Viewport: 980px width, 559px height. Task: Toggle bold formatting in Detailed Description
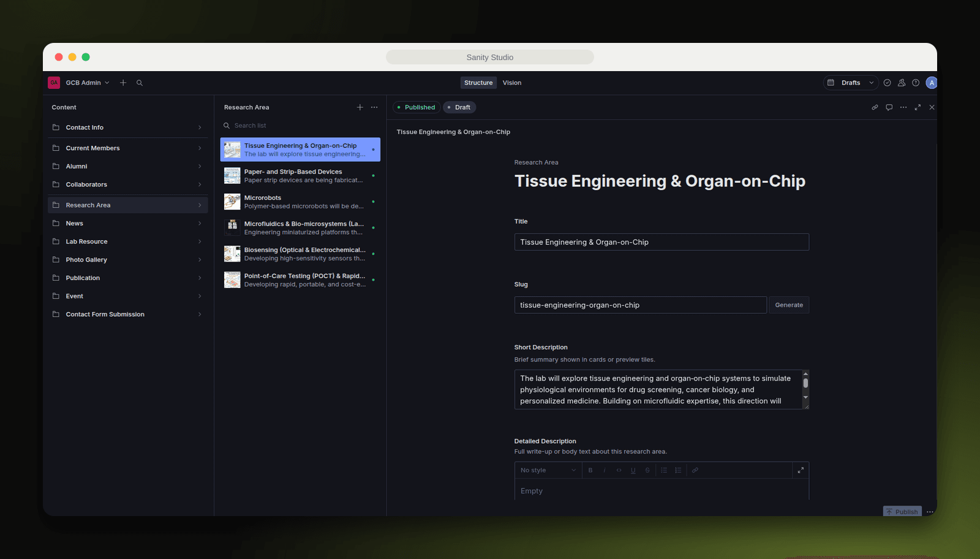590,470
